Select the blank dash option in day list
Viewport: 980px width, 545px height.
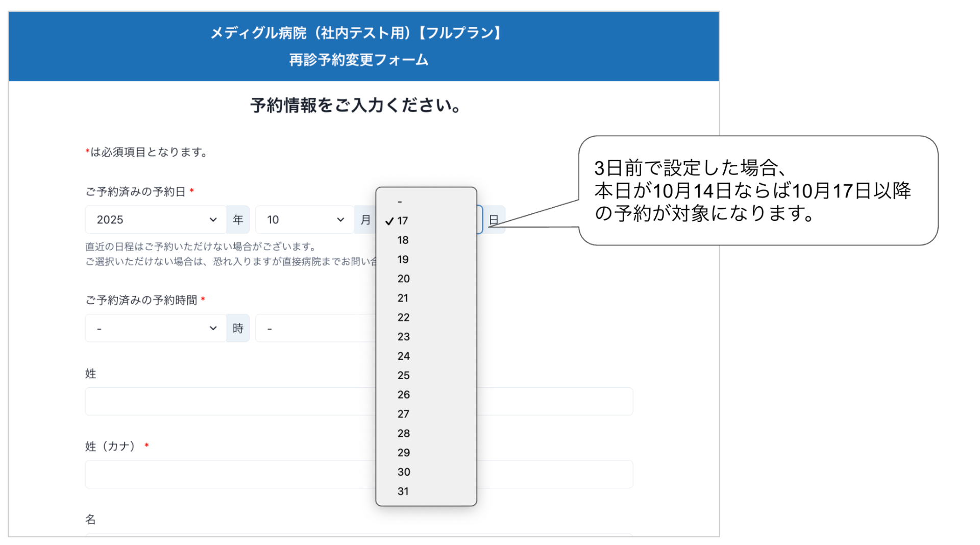(x=426, y=202)
